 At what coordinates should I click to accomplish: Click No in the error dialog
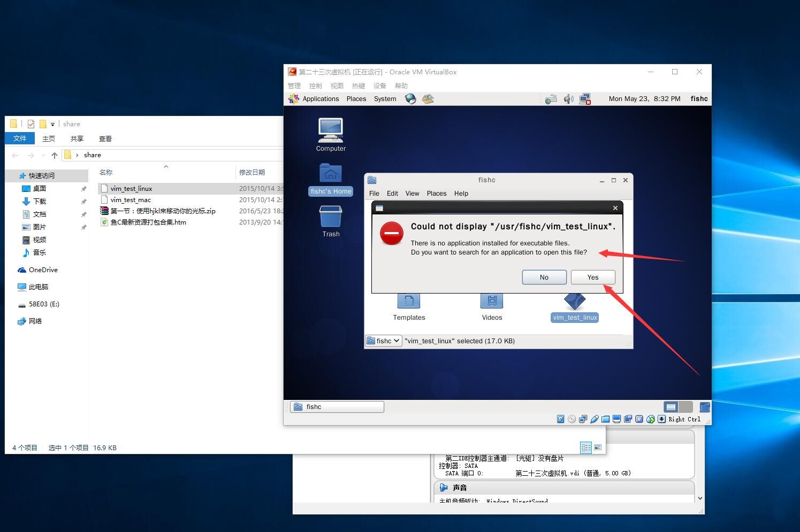(544, 277)
